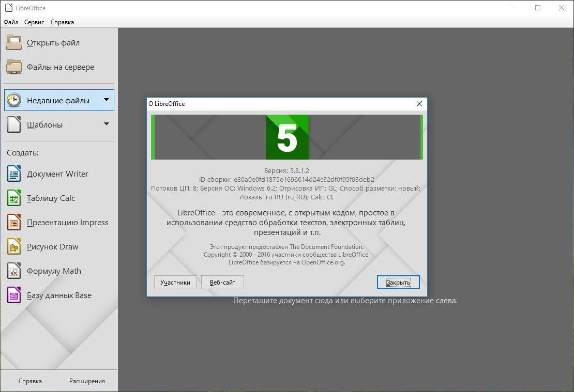Click the ID сборки build hash text
This screenshot has width=574, height=392.
[286, 180]
